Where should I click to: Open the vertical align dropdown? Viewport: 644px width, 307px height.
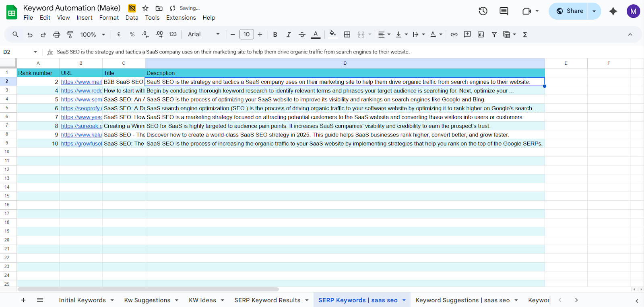click(402, 35)
